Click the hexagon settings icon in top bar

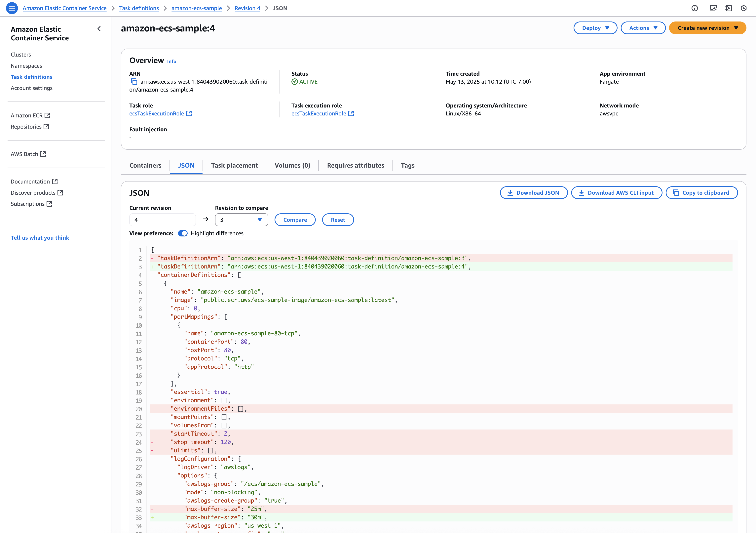tap(743, 8)
